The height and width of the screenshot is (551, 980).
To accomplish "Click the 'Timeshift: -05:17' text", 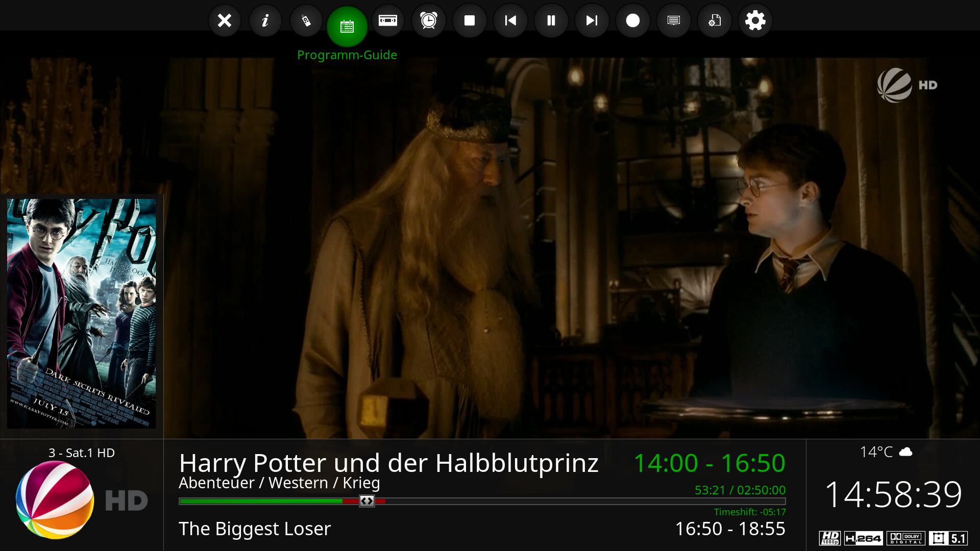I will tap(750, 512).
